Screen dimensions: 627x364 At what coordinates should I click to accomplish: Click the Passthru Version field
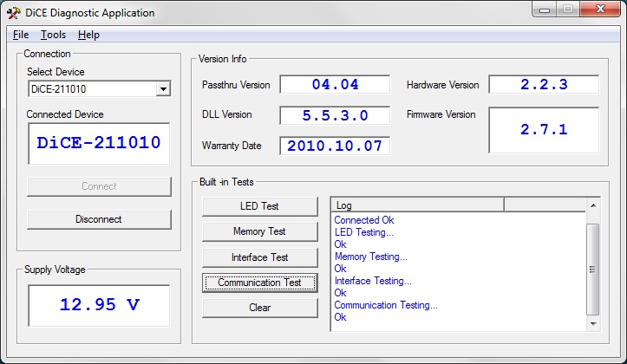point(335,85)
